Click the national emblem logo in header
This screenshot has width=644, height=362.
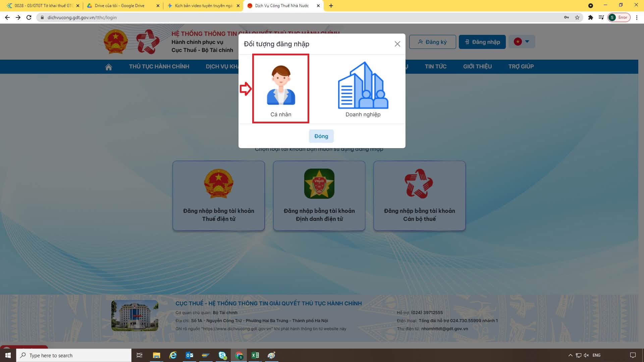click(115, 42)
